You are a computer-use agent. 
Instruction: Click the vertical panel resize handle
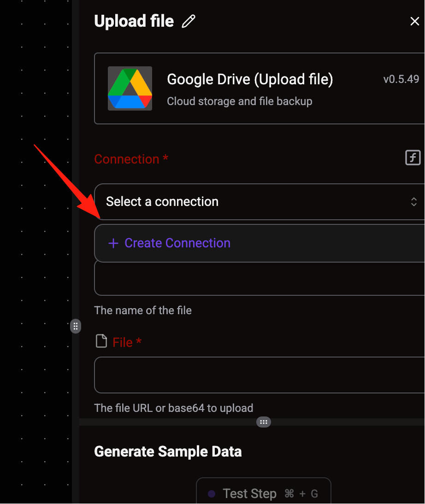point(76,326)
